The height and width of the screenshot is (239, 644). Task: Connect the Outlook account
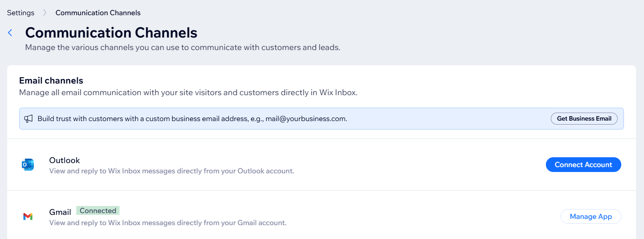click(x=583, y=164)
